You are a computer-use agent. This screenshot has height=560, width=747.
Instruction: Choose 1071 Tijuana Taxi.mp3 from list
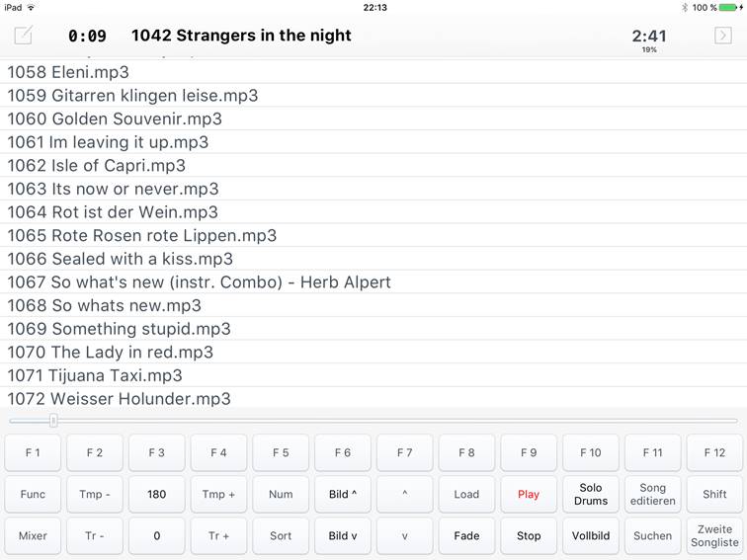[x=373, y=375]
